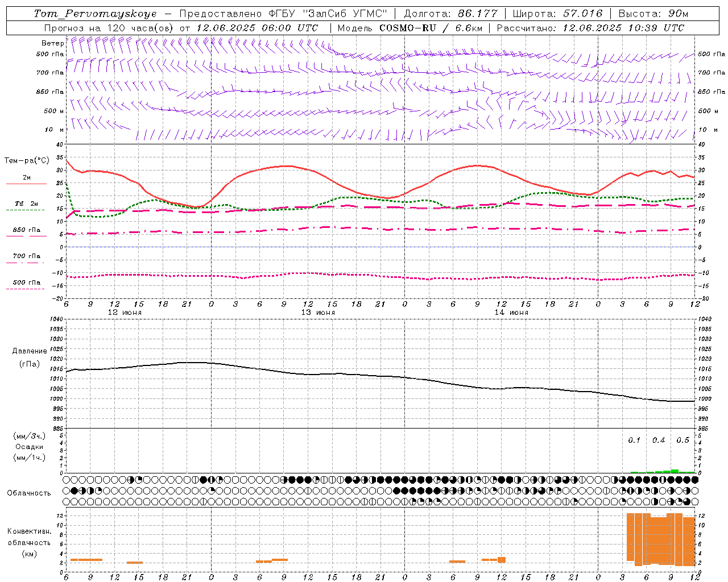Click the Давление pressure chart label

click(30, 351)
